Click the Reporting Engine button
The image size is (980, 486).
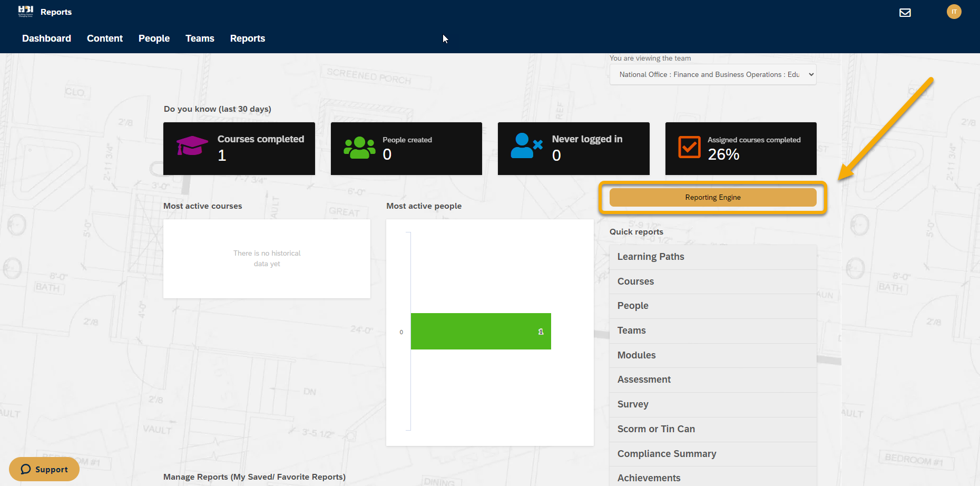[712, 198]
